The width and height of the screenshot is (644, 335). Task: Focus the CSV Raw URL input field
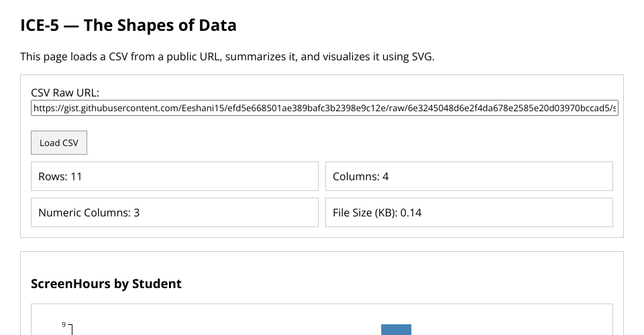325,108
